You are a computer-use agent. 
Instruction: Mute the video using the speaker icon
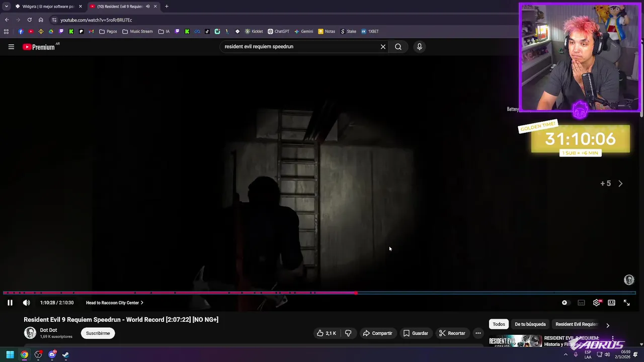26,303
